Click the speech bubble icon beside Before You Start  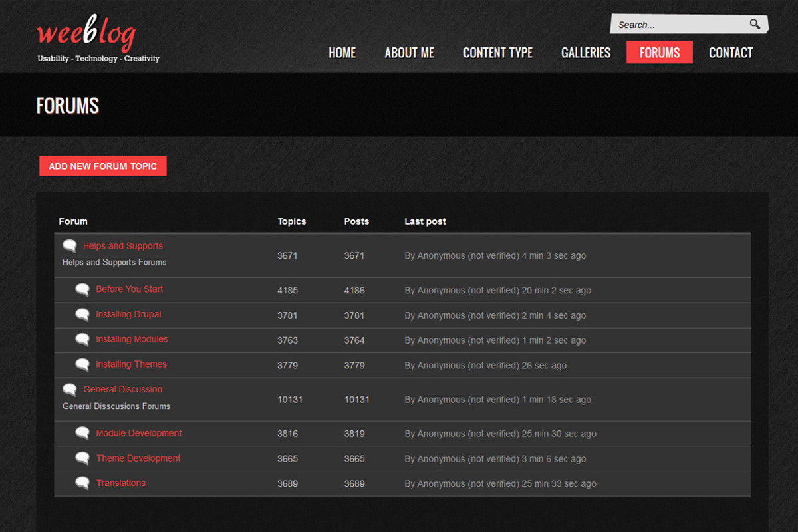82,289
